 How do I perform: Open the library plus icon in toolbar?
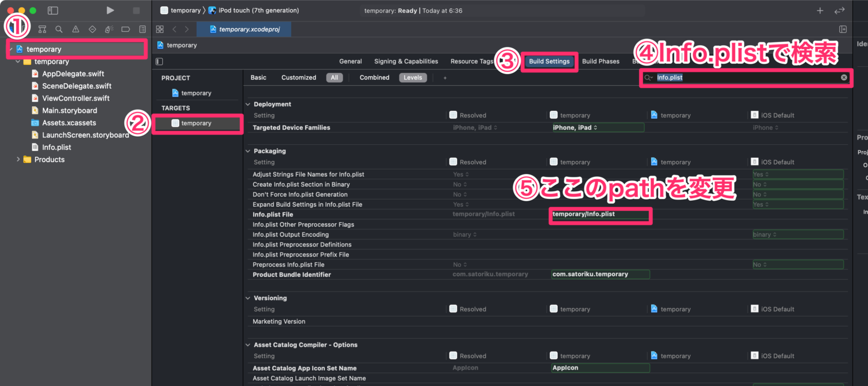pyautogui.click(x=819, y=10)
